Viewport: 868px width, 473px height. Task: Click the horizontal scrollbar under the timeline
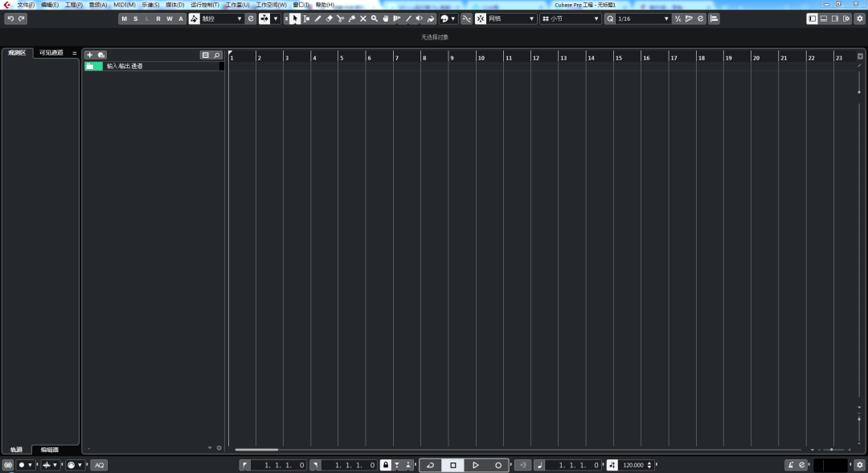[x=256, y=449]
